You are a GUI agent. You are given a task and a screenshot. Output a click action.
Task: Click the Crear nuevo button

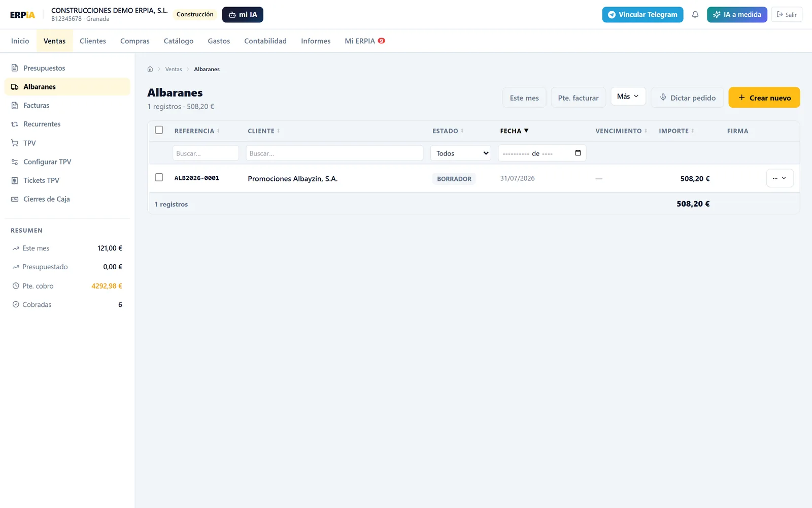764,98
